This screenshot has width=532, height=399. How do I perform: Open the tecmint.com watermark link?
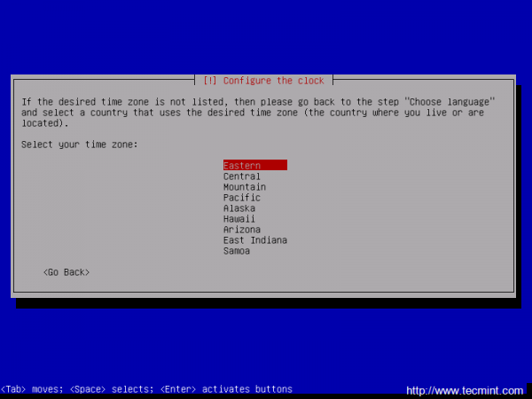(465, 390)
